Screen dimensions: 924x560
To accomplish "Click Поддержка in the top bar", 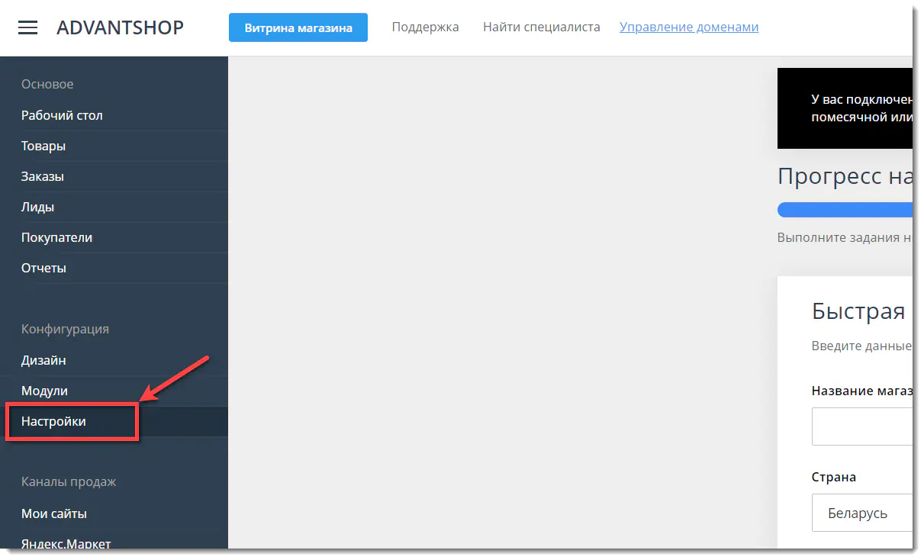I will point(425,27).
